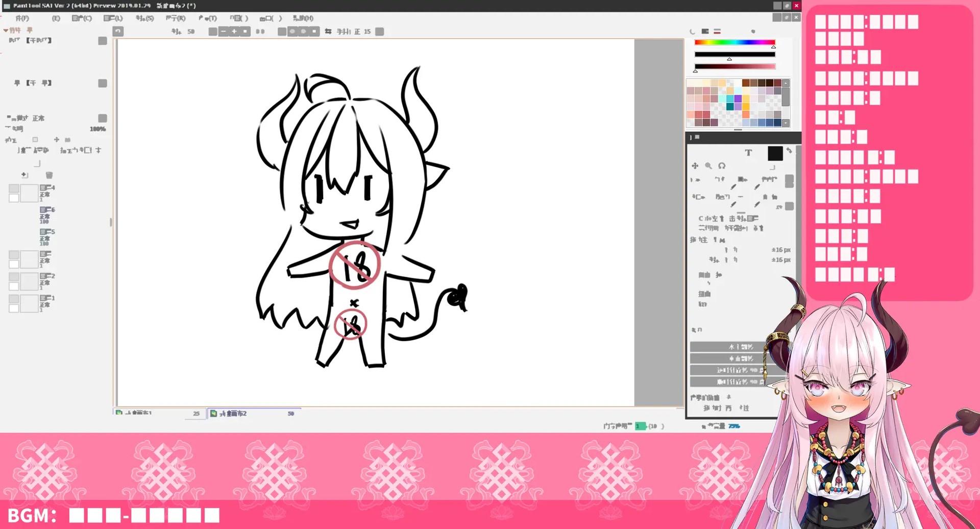
Task: Click the black foreground color swatch
Action: (x=775, y=153)
